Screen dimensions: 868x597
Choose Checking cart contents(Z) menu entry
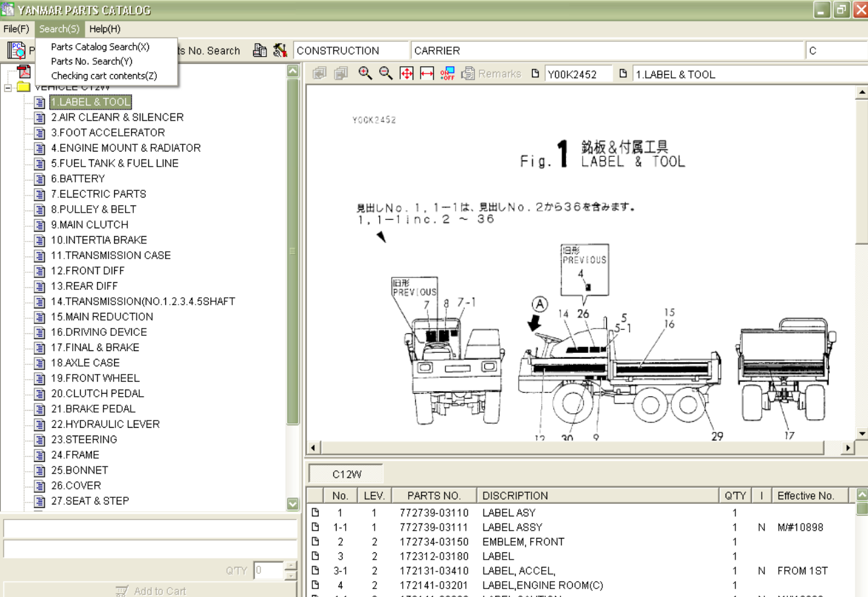pos(104,75)
